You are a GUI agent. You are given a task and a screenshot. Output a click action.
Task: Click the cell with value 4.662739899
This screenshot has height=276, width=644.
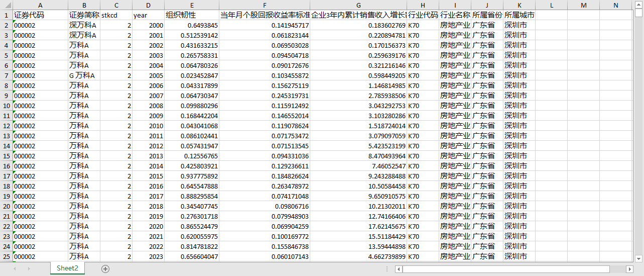358,256
